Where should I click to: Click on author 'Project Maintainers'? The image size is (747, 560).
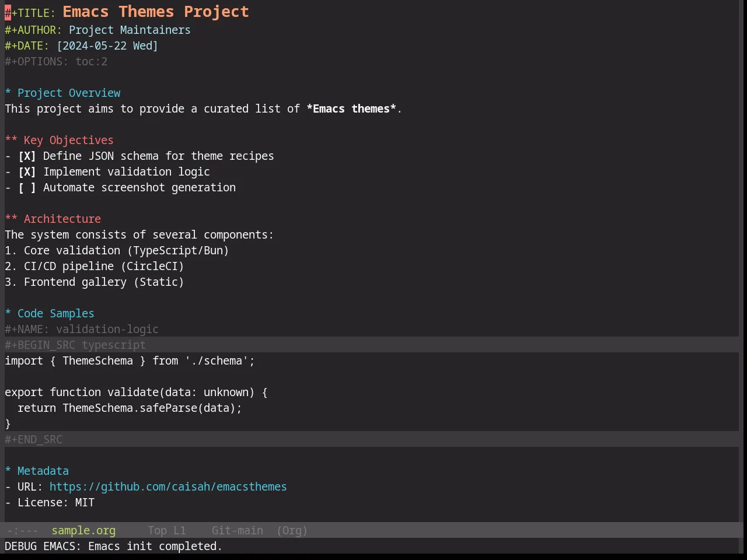[130, 30]
